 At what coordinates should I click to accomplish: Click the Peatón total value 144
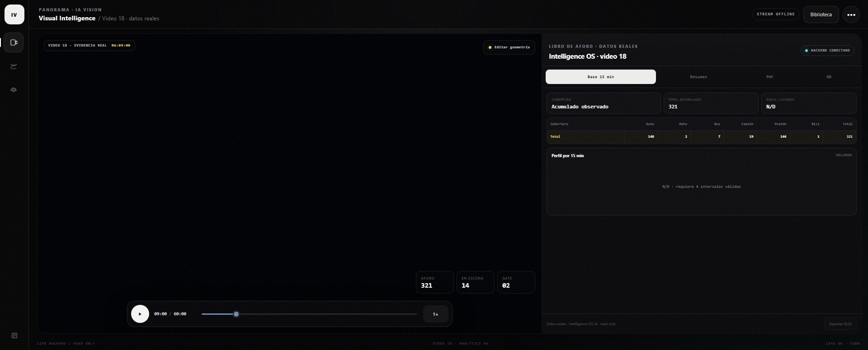[x=783, y=137]
